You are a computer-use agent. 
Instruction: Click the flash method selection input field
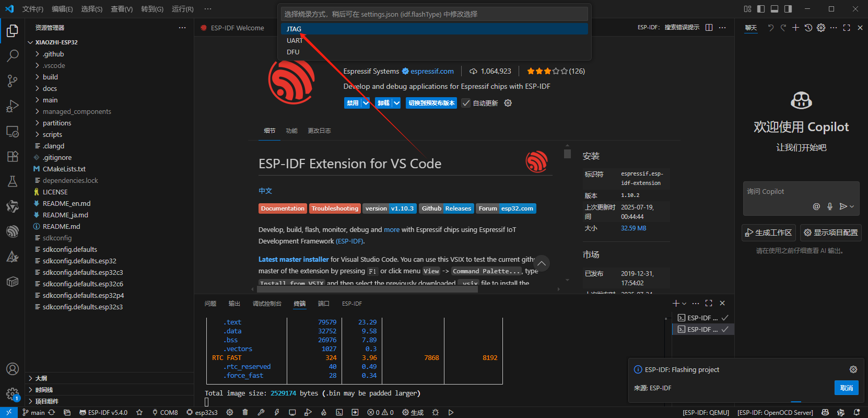click(435, 14)
